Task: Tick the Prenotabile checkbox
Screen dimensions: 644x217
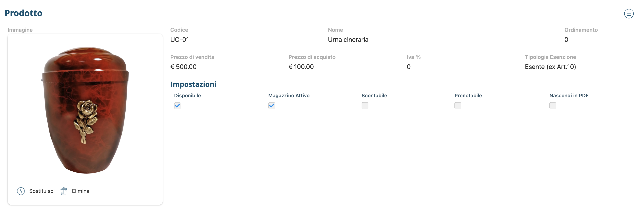Action: point(458,106)
